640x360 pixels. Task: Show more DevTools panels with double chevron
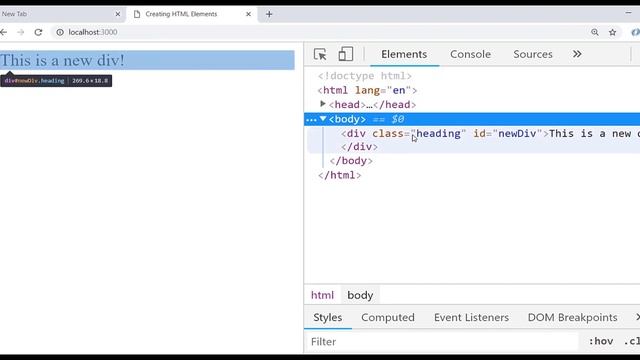pos(577,54)
